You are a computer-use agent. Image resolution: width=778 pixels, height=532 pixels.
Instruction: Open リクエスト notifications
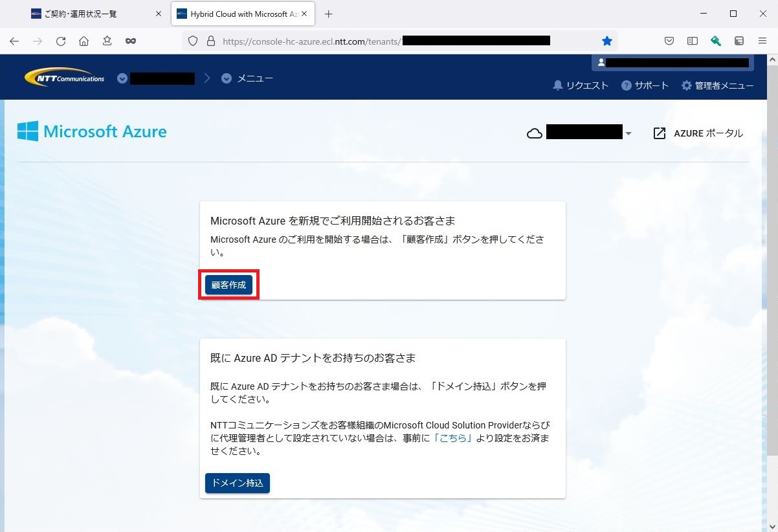[x=581, y=85]
